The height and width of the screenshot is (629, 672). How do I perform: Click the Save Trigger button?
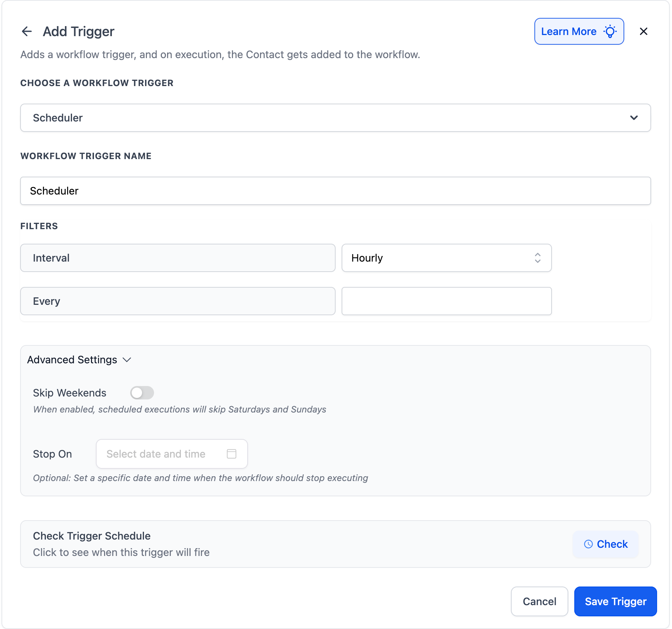pyautogui.click(x=615, y=601)
